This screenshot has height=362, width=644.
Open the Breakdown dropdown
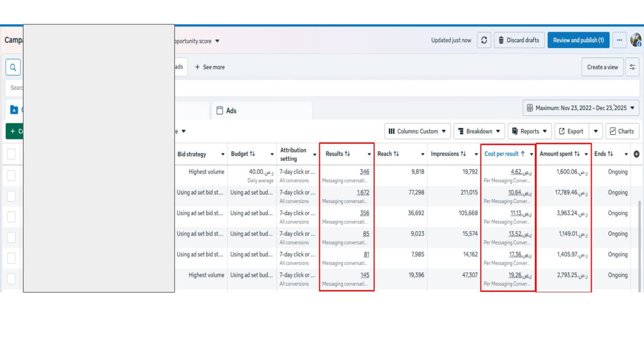pos(479,131)
